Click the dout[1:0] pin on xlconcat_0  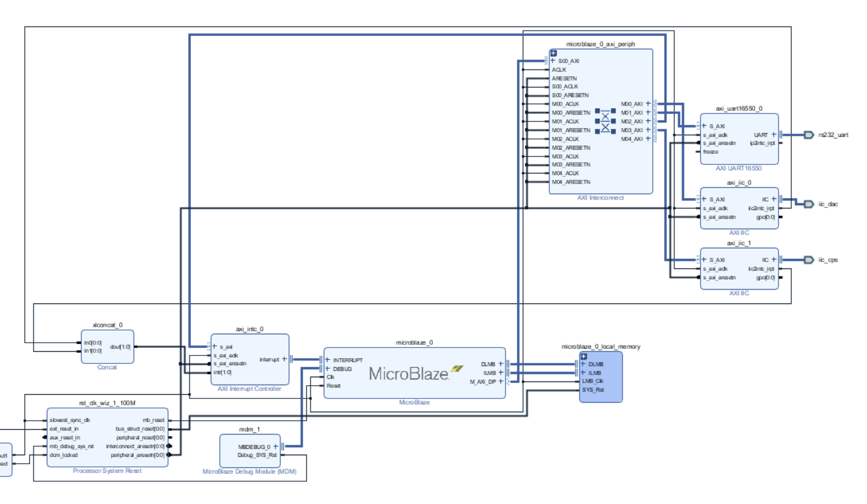click(x=120, y=347)
